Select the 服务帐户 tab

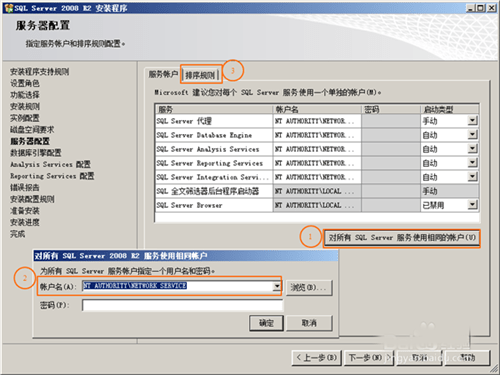pos(163,74)
